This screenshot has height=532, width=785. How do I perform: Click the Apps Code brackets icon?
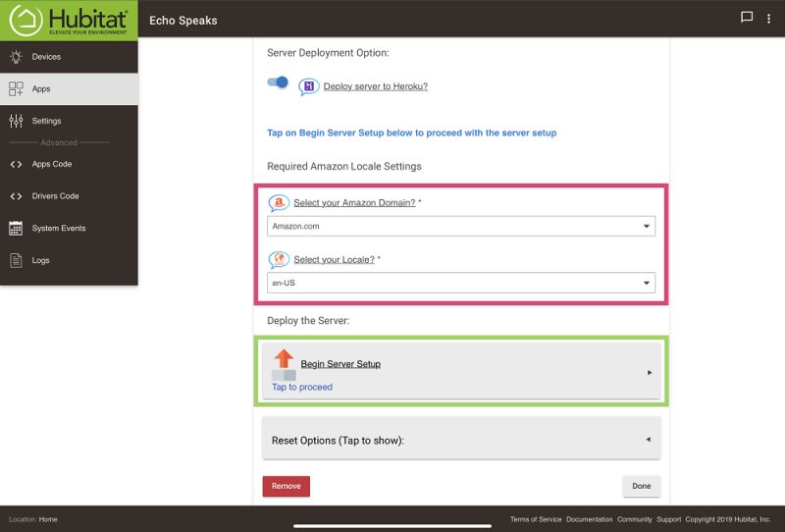pos(16,164)
